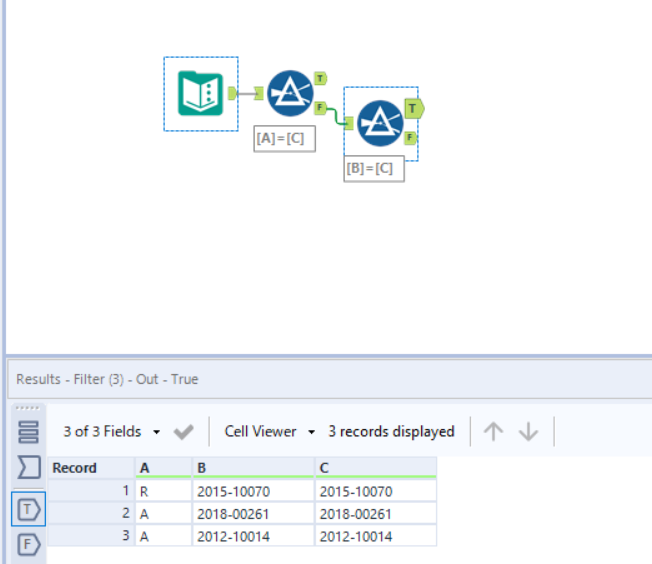652x564 pixels.
Task: Click cell R in column A
Action: pyautogui.click(x=163, y=491)
